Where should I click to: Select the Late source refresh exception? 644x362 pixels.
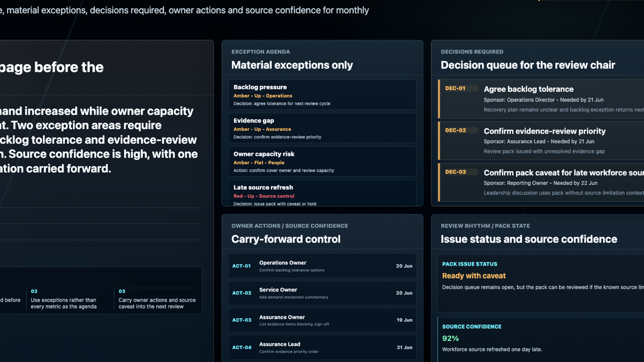point(322,193)
